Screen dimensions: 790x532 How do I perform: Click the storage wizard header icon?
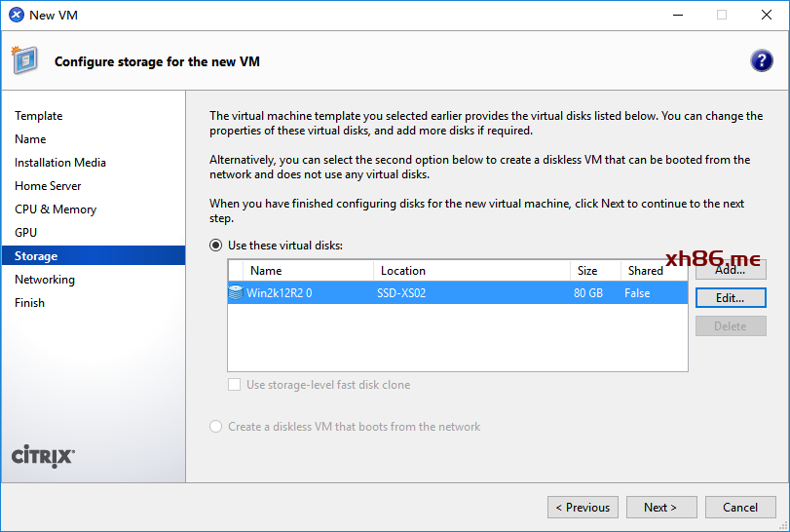tap(25, 60)
